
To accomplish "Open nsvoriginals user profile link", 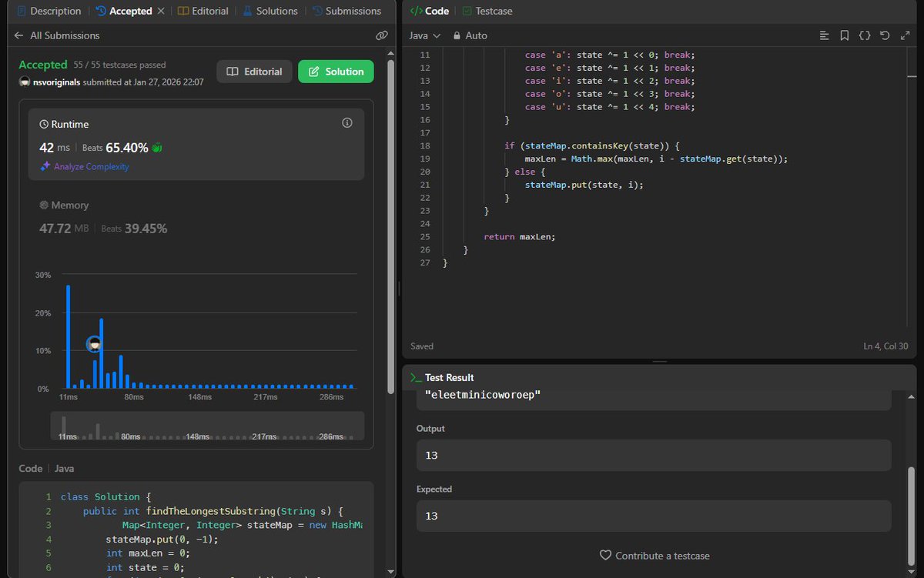I will click(57, 82).
